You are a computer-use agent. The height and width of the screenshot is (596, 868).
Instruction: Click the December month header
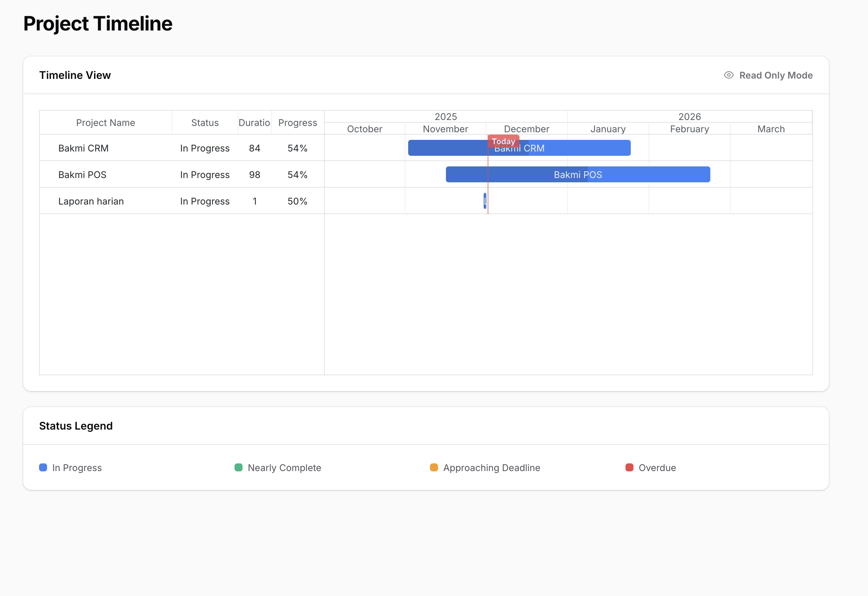526,129
